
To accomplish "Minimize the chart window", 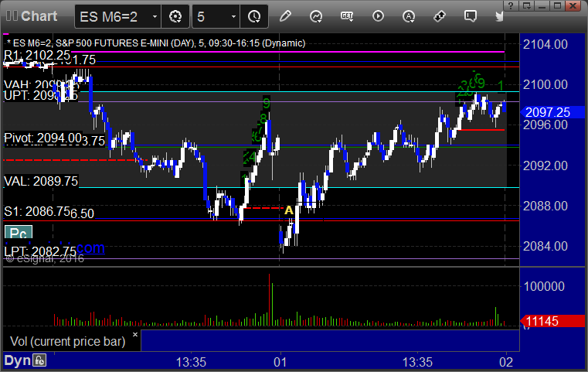I will [x=542, y=5].
